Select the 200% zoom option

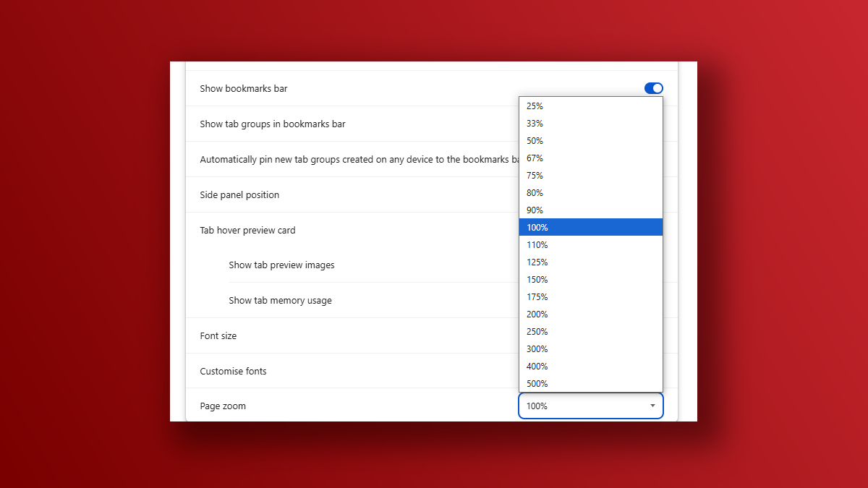click(590, 314)
